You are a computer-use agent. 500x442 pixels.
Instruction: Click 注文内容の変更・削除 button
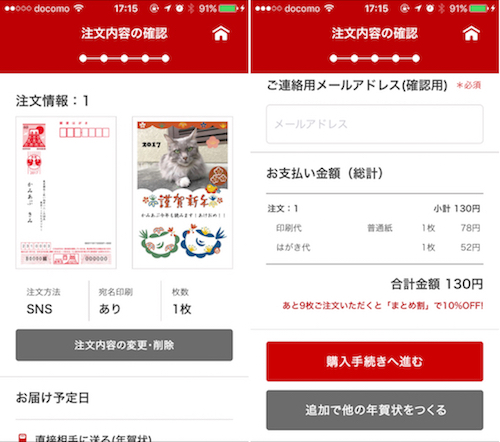124,345
